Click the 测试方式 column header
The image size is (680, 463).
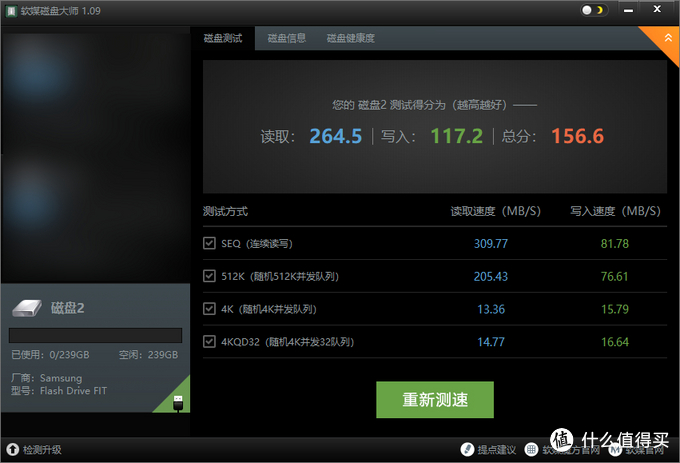pos(225,211)
